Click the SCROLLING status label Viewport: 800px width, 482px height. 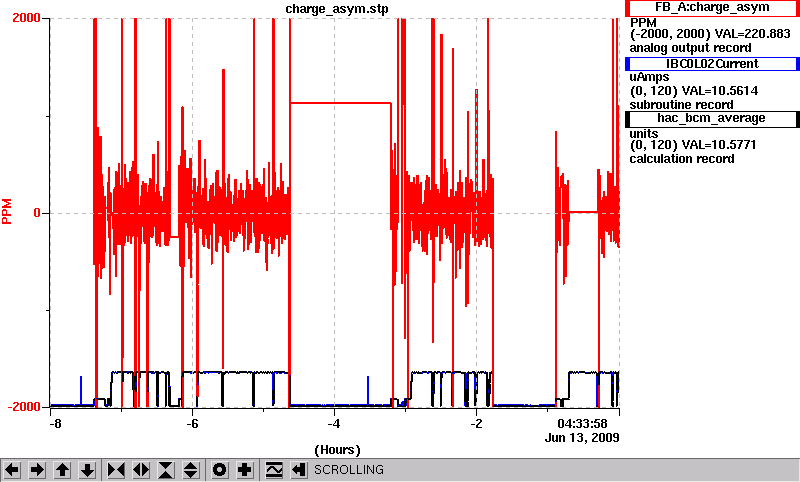coord(349,470)
